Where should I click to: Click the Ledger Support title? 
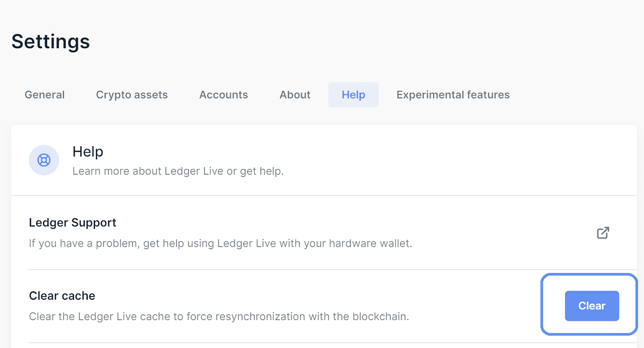point(72,223)
